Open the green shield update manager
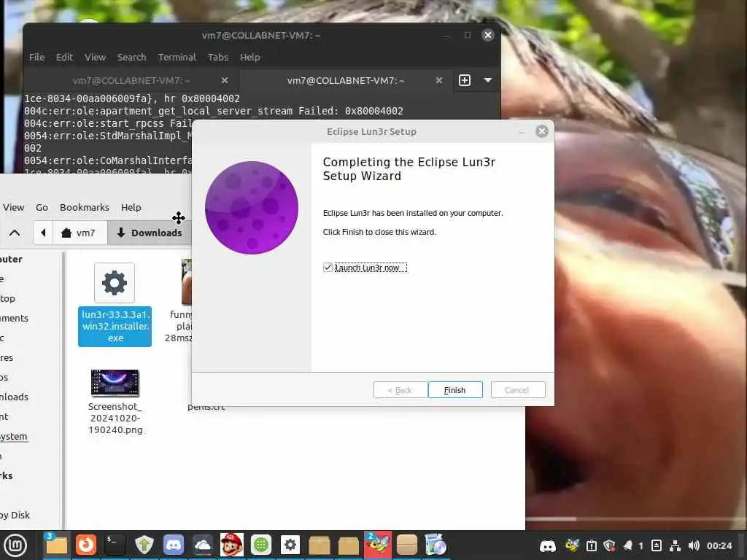 point(144,545)
